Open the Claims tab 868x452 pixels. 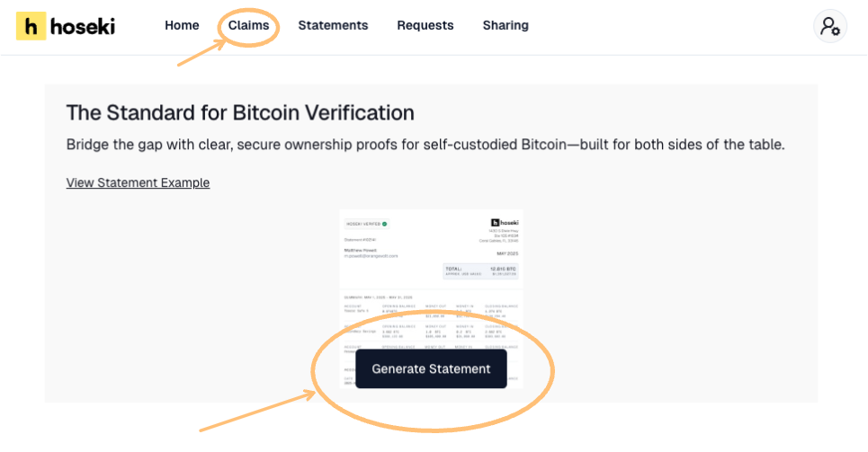click(x=248, y=25)
